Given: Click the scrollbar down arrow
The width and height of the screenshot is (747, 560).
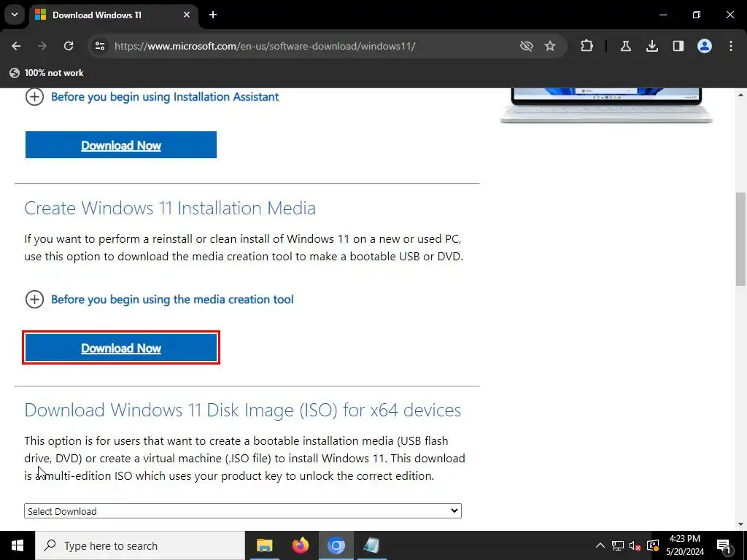Looking at the screenshot, I should [741, 525].
